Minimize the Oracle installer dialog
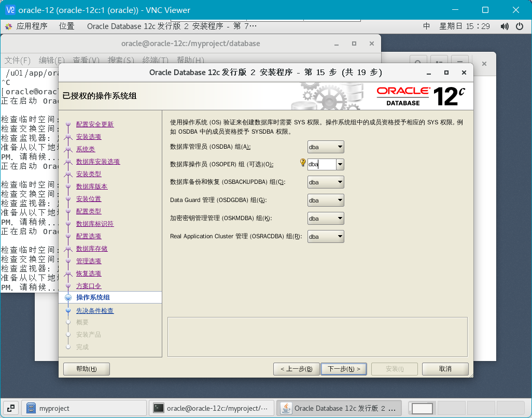 tap(428, 73)
